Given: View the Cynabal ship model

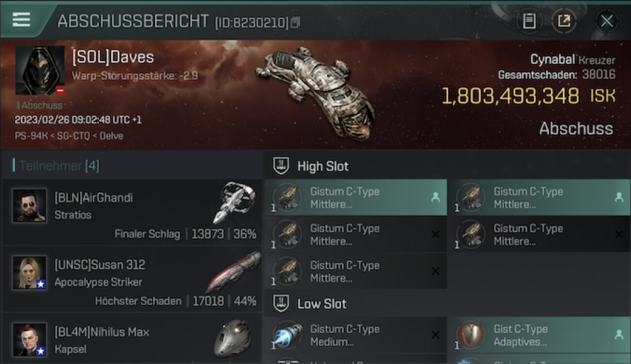Looking at the screenshot, I should 315,92.
